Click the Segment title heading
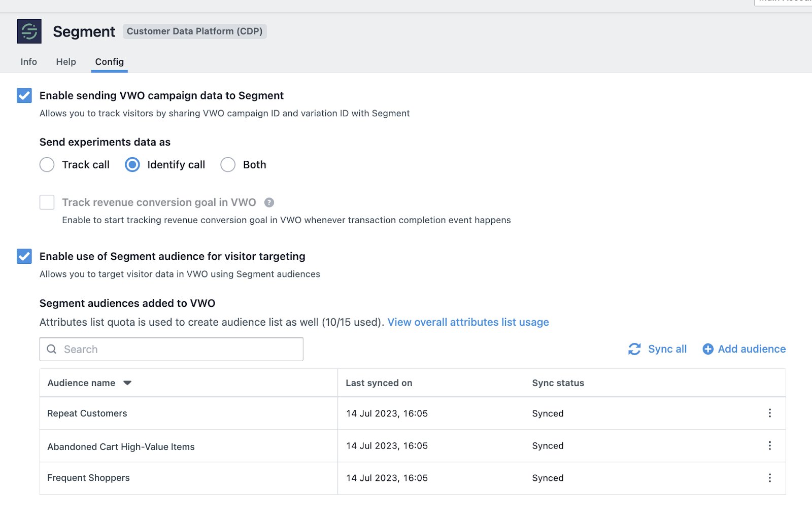The height and width of the screenshot is (523, 812). click(84, 31)
